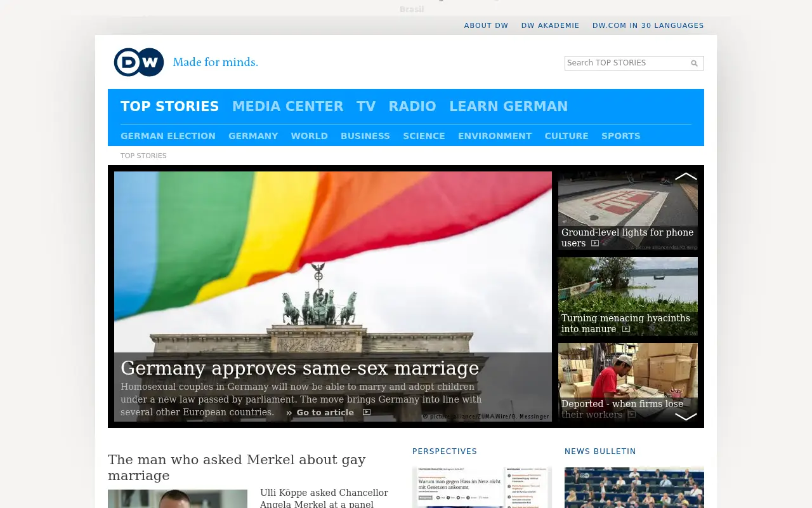Click the PERSPECTIVES section heading
The height and width of the screenshot is (508, 812).
click(445, 451)
